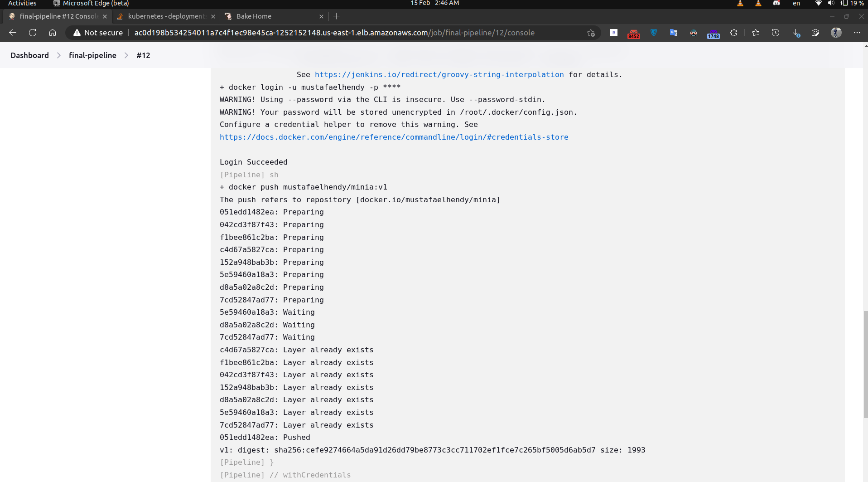Open Discord from the system tray
The image size is (868, 482).
[776, 3]
